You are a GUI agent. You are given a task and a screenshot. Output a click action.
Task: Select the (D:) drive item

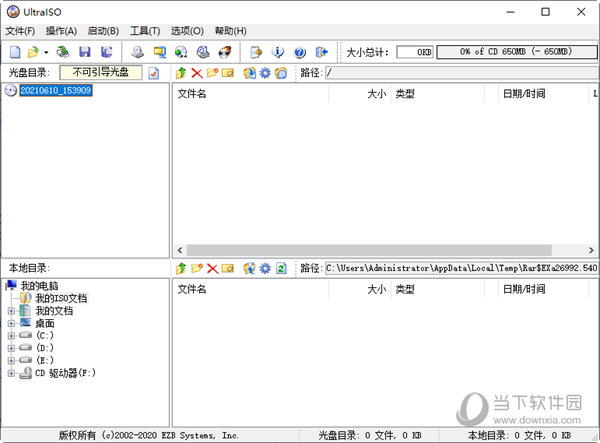pyautogui.click(x=45, y=348)
